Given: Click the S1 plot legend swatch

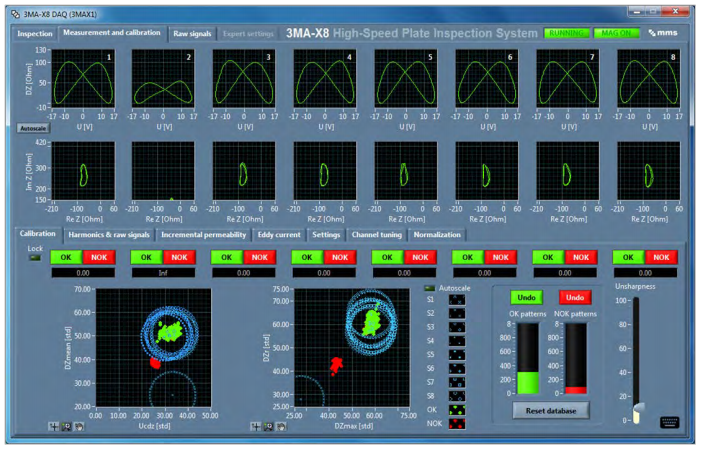Looking at the screenshot, I should point(456,300).
